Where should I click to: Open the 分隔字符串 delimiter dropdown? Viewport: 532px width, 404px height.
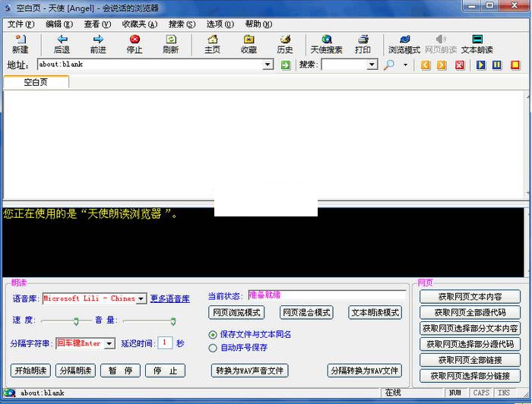[x=109, y=344]
